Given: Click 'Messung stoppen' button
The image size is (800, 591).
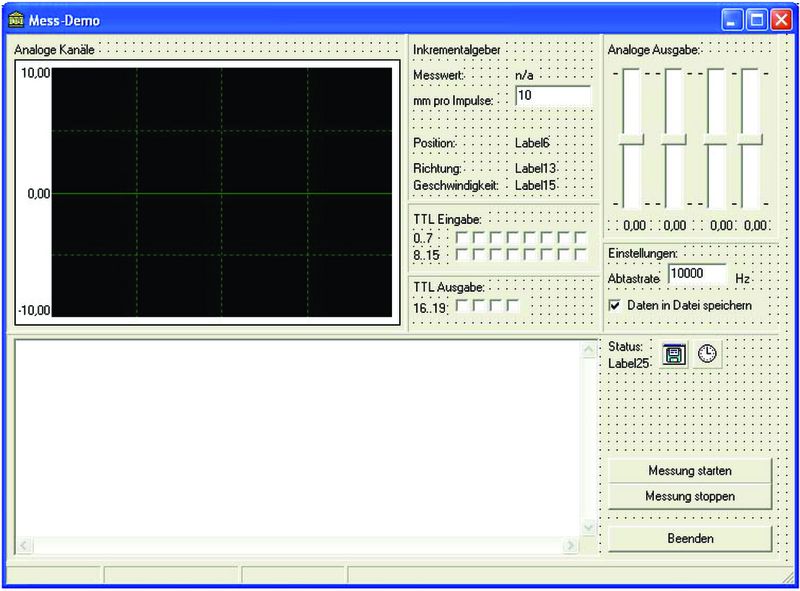Looking at the screenshot, I should pyautogui.click(x=690, y=496).
